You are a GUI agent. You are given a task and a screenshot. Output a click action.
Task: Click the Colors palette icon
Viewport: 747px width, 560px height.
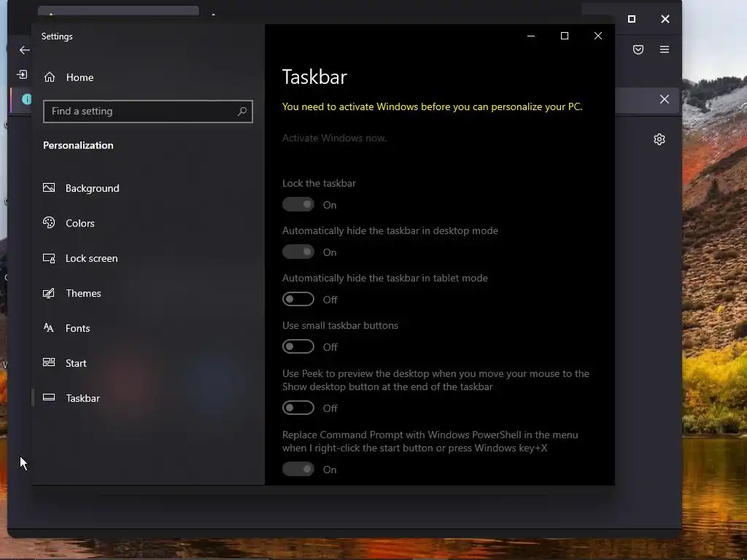(49, 222)
